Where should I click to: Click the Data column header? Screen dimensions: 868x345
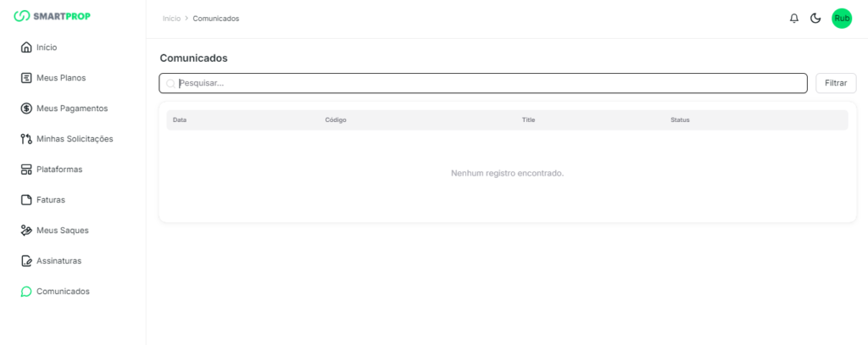click(180, 120)
